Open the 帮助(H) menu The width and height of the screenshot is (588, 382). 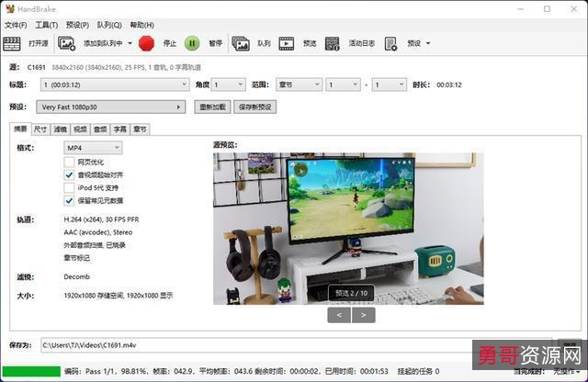(x=141, y=25)
